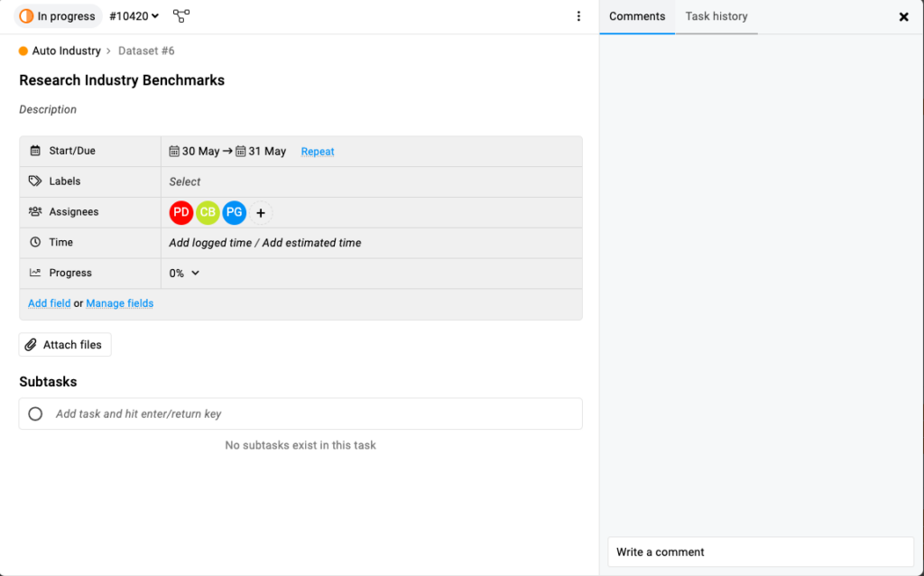Click the Add field link
This screenshot has height=576, width=924.
pos(50,303)
